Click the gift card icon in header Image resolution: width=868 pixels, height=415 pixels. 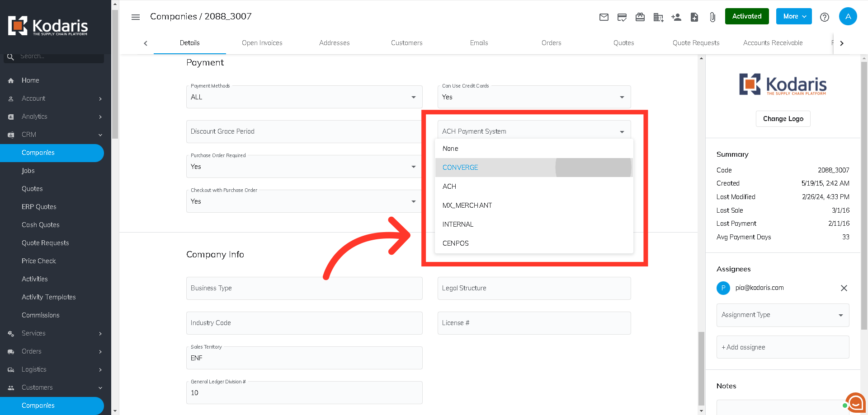click(x=640, y=17)
